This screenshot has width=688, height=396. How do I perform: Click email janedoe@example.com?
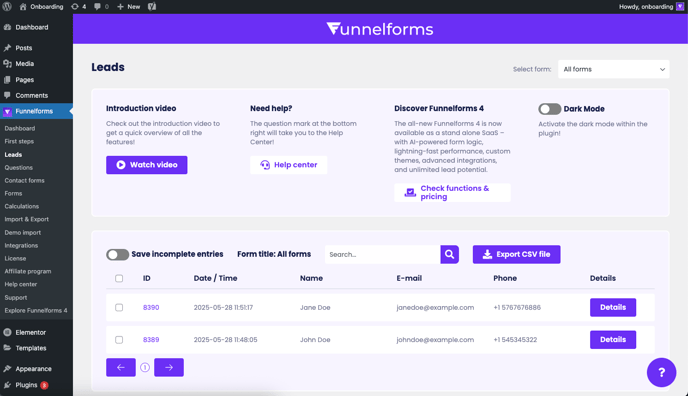435,307
